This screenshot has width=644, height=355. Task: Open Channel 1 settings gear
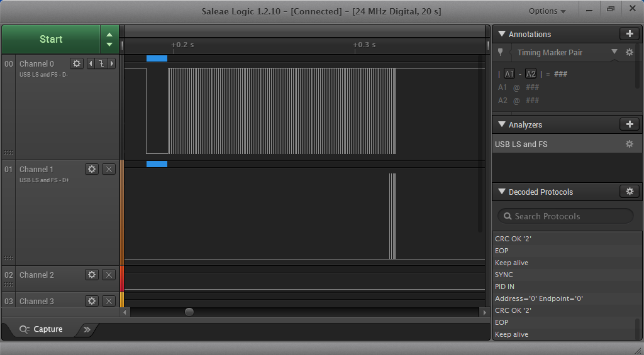[x=92, y=169]
